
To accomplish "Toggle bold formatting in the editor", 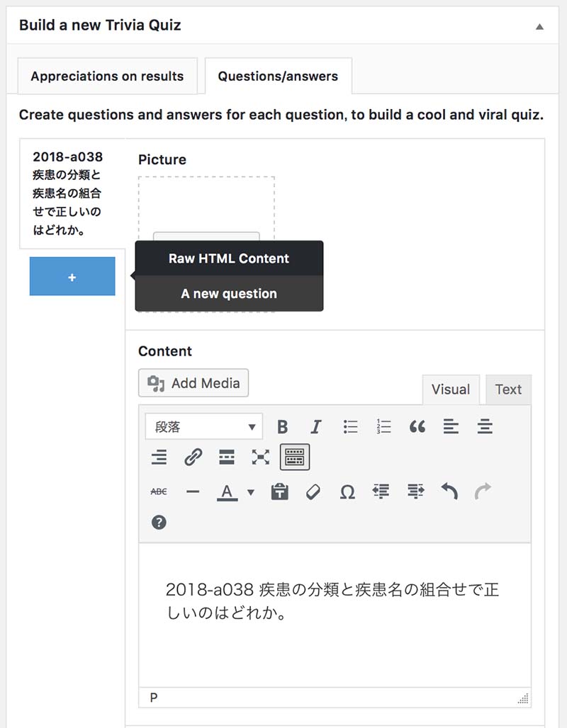I will click(283, 427).
